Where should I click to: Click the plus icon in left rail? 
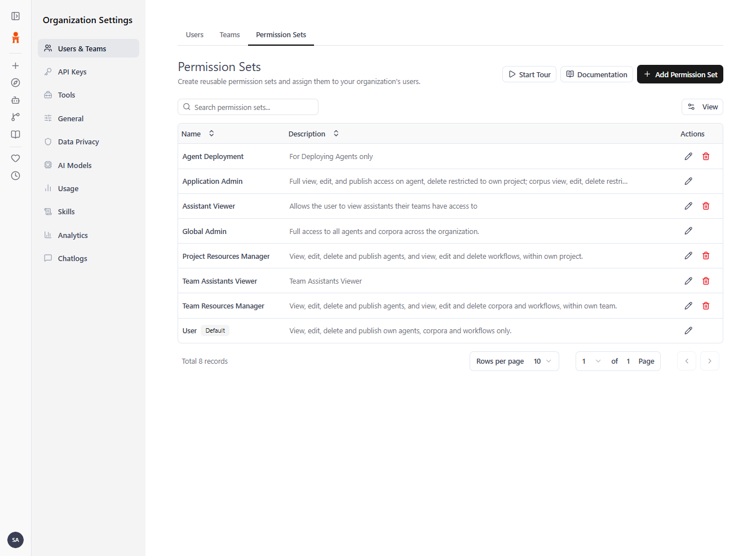pyautogui.click(x=16, y=66)
